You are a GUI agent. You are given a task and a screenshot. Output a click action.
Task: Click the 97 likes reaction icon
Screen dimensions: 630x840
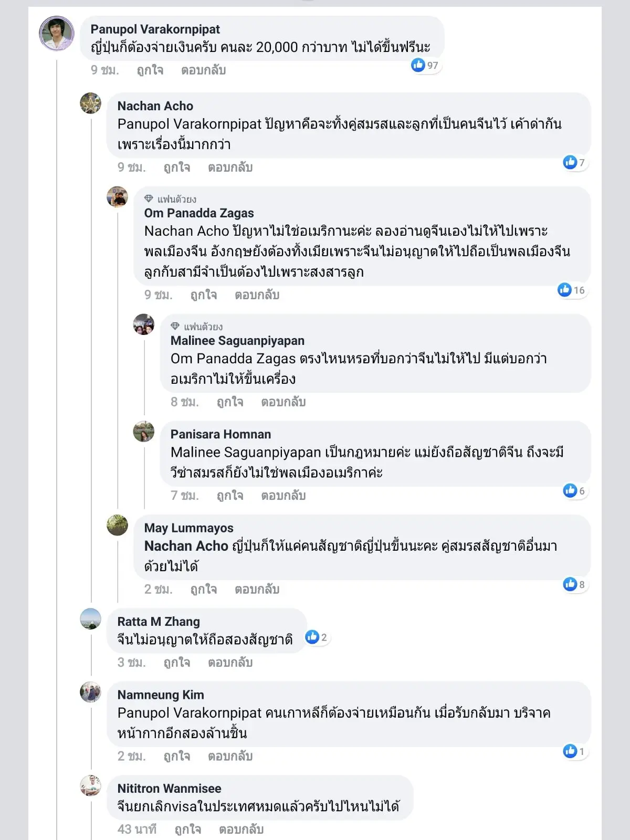coord(418,65)
